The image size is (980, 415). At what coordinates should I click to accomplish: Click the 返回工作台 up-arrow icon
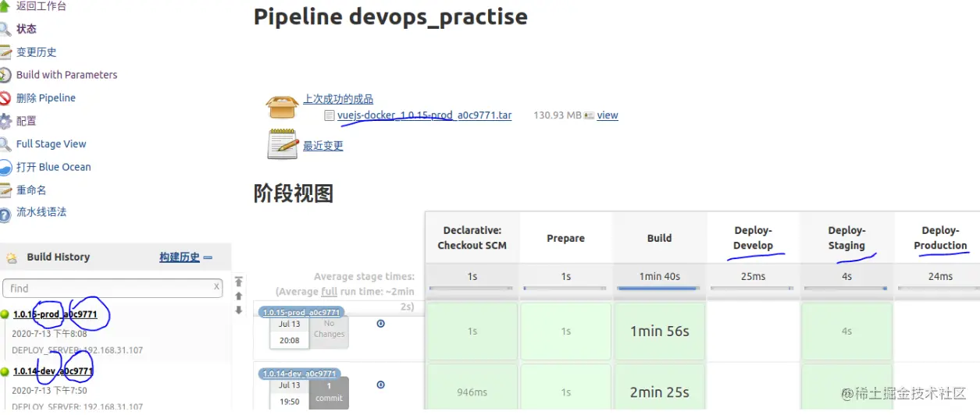point(5,6)
